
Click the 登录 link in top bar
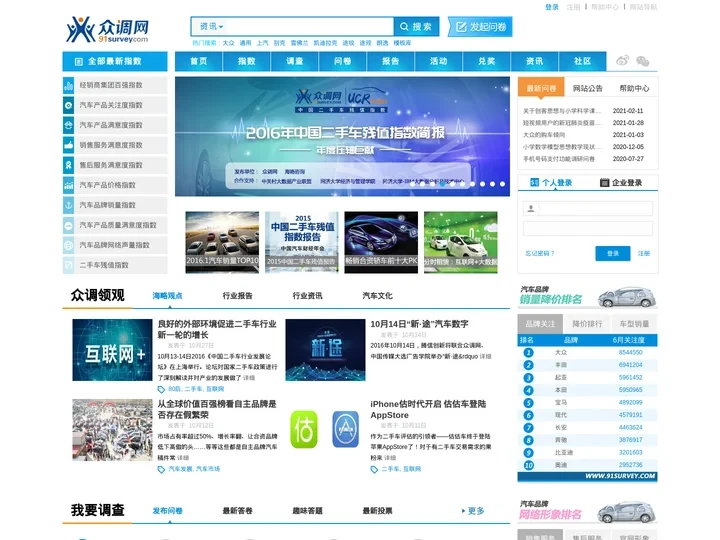pyautogui.click(x=552, y=7)
